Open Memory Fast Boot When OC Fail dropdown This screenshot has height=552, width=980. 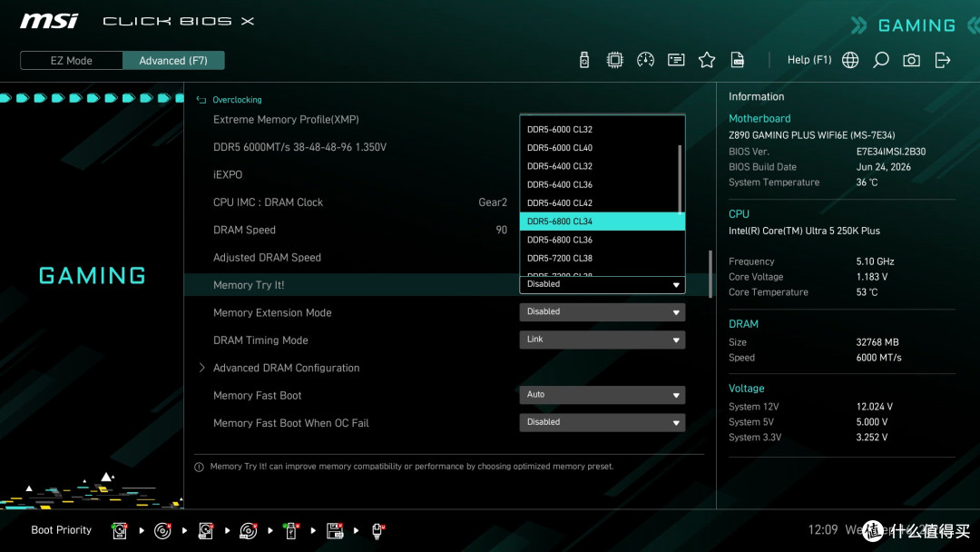coord(602,422)
